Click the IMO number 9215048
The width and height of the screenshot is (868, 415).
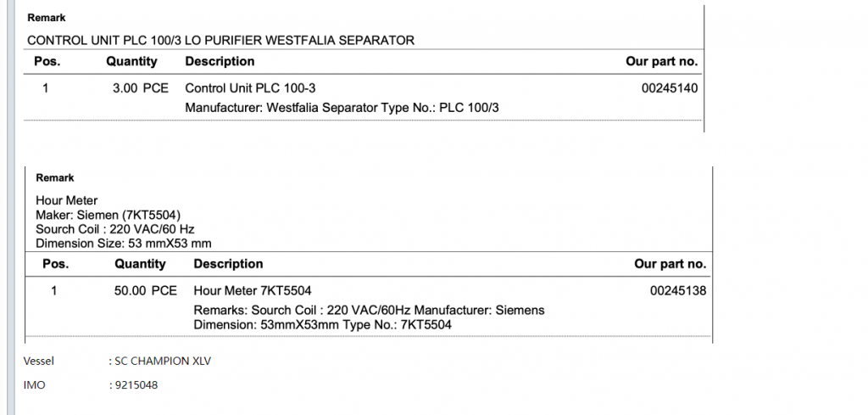(136, 385)
